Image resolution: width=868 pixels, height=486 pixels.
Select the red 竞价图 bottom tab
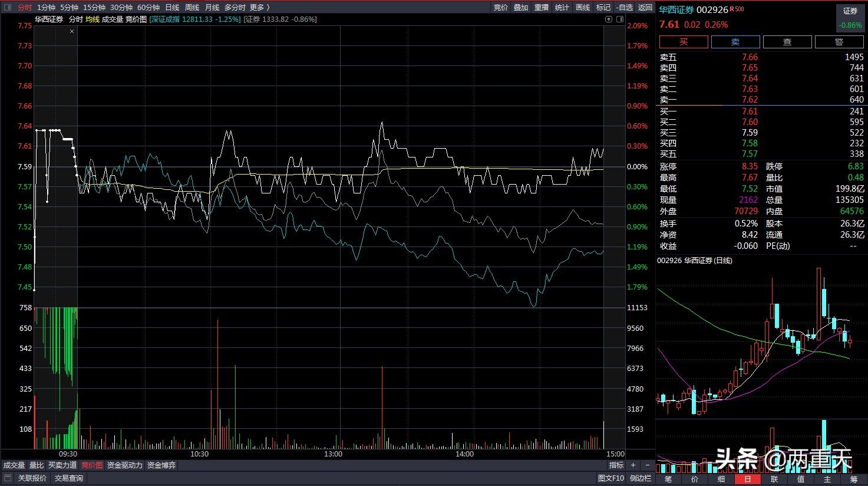pos(92,465)
